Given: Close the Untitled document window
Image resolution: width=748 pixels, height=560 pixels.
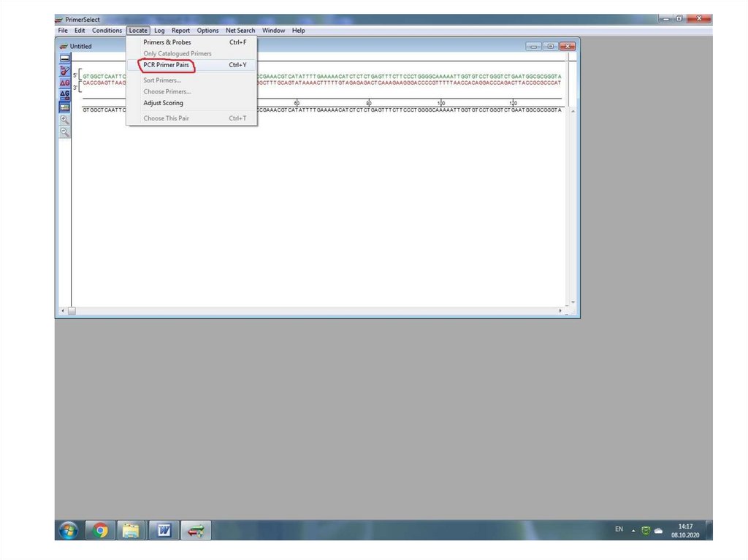Looking at the screenshot, I should point(567,46).
